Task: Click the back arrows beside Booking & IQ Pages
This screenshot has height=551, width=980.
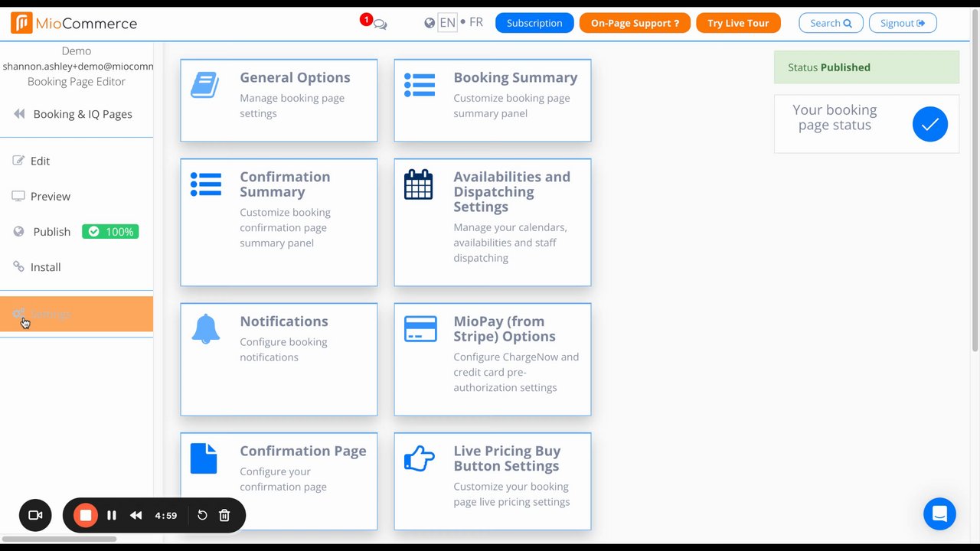Action: click(19, 114)
